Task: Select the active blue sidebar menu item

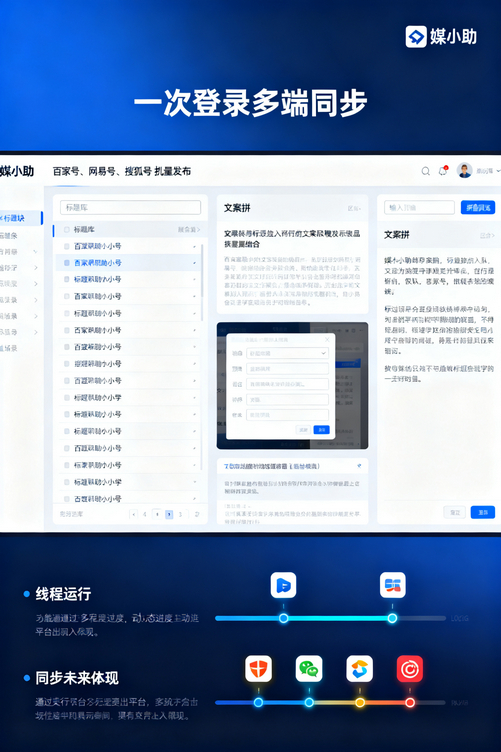Action: 21,218
